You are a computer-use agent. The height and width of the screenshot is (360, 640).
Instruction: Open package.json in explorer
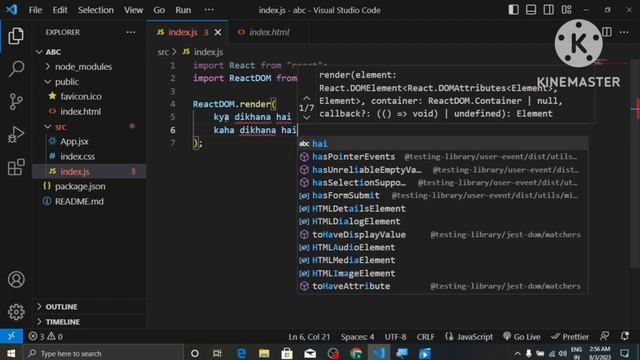pos(80,187)
